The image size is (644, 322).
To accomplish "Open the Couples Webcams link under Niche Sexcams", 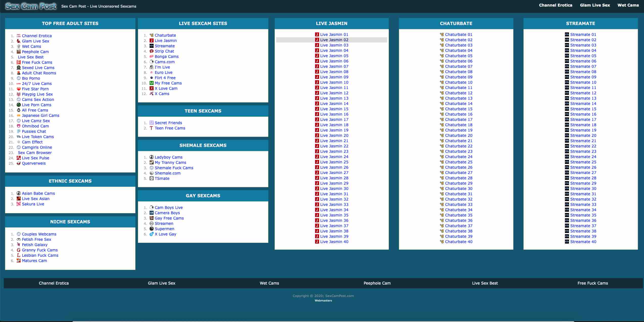I will point(39,234).
